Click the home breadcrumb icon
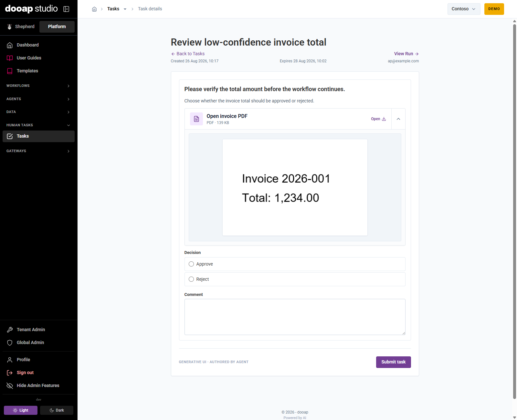 94,9
